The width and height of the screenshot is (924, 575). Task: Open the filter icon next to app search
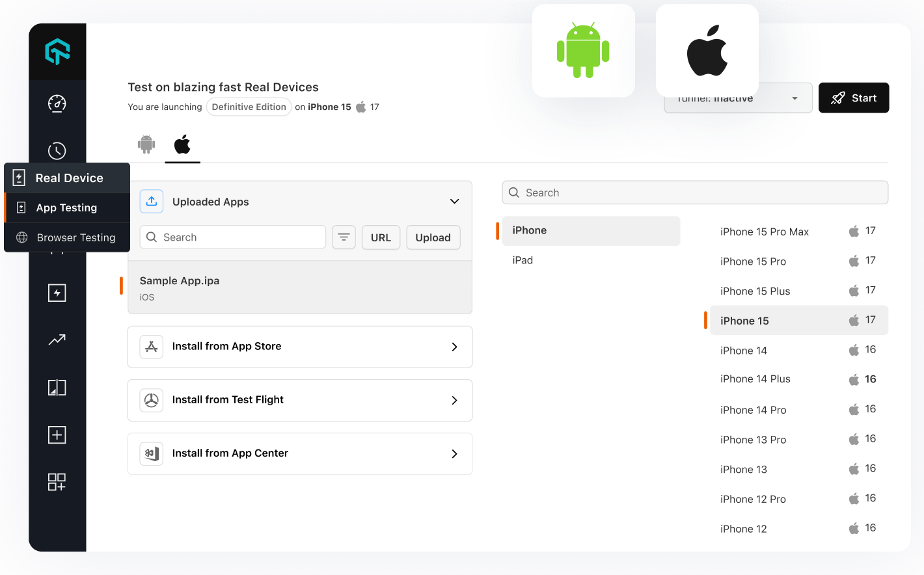click(344, 237)
